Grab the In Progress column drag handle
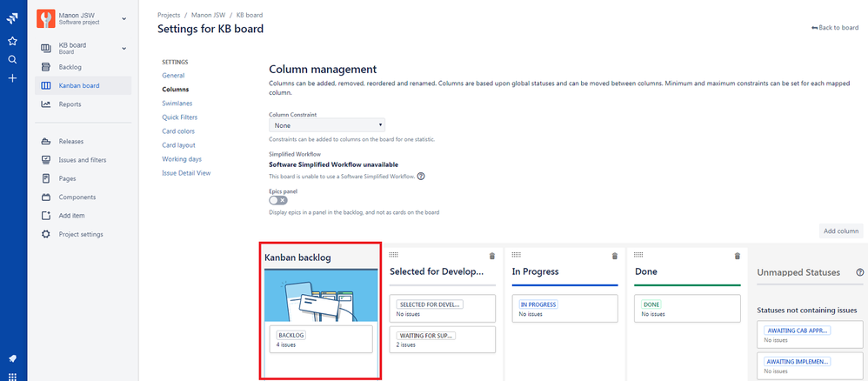 [516, 254]
